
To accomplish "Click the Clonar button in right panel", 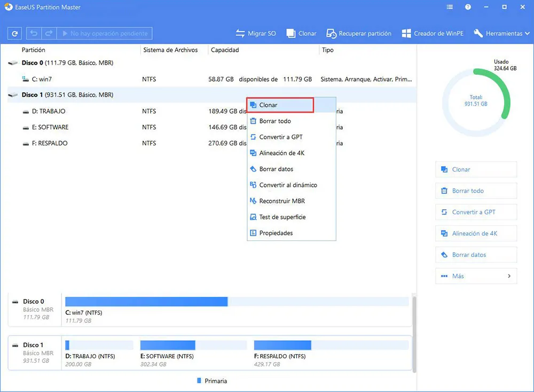I will click(x=476, y=169).
